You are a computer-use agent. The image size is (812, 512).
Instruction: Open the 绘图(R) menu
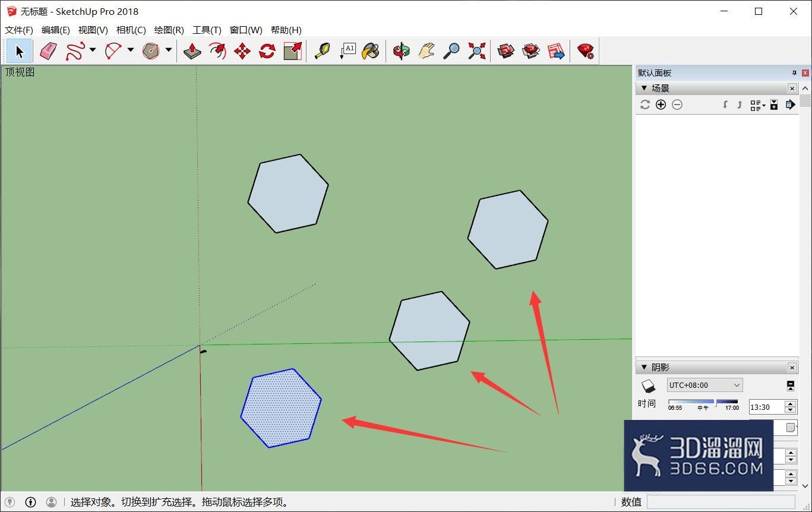coord(169,30)
